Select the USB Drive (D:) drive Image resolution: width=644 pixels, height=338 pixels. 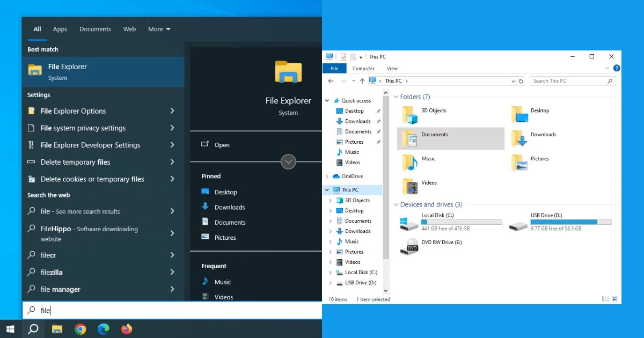pyautogui.click(x=560, y=222)
